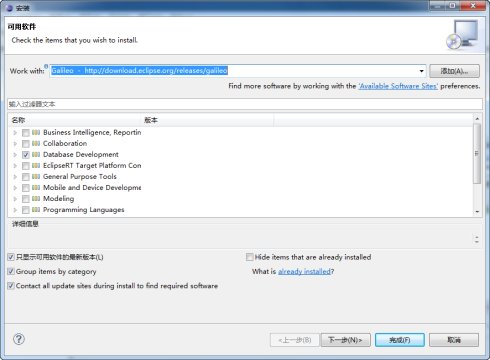
Task: Click category icon beside Modeling
Action: pos(36,199)
